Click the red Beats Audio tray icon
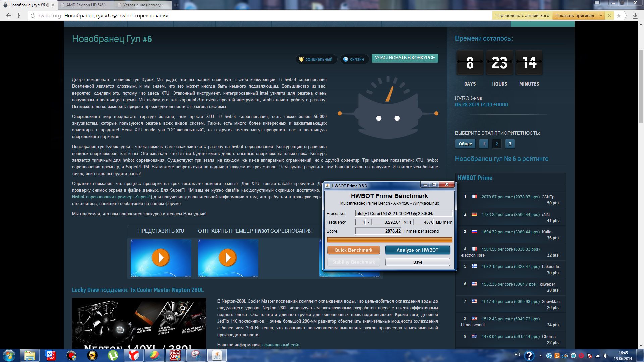Viewport: 644px width, 362px height. coord(581,356)
